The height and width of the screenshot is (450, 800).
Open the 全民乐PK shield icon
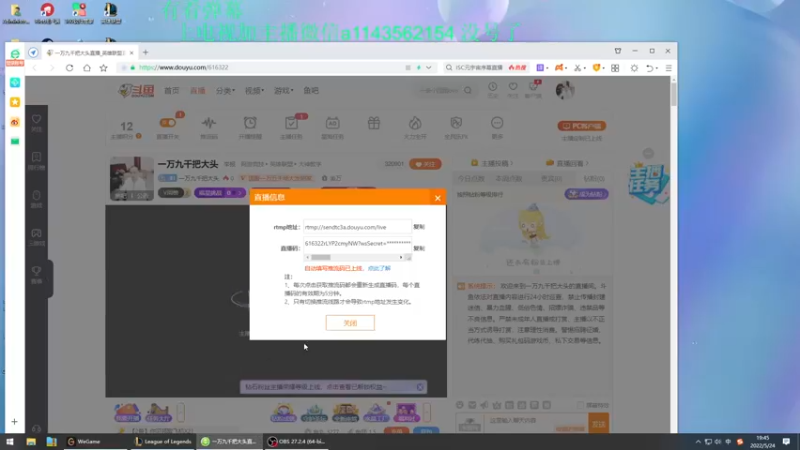tap(456, 123)
